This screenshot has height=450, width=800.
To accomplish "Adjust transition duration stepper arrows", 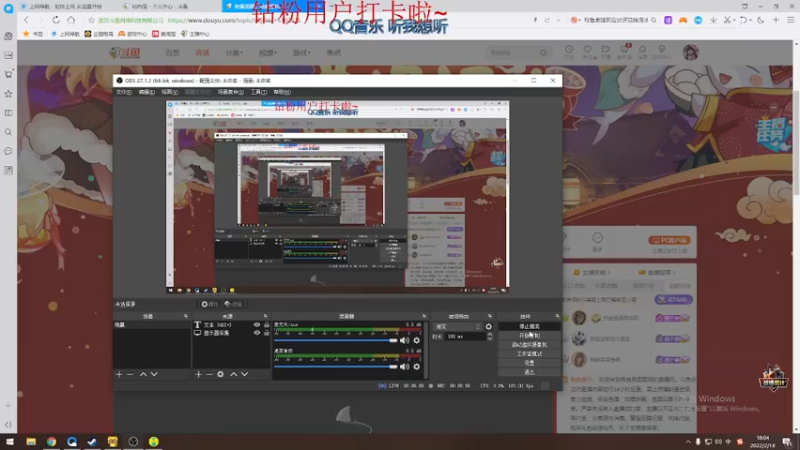I will [490, 337].
